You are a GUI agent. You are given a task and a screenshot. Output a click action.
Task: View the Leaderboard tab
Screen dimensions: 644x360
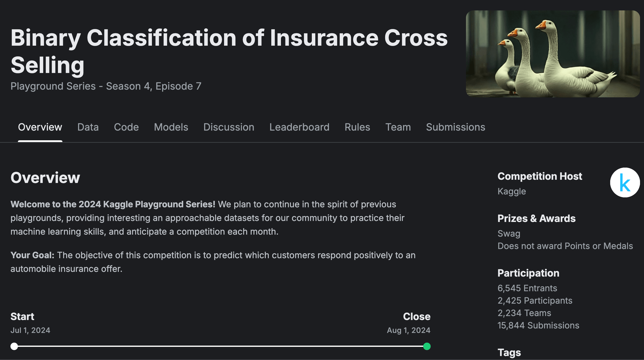coord(299,127)
